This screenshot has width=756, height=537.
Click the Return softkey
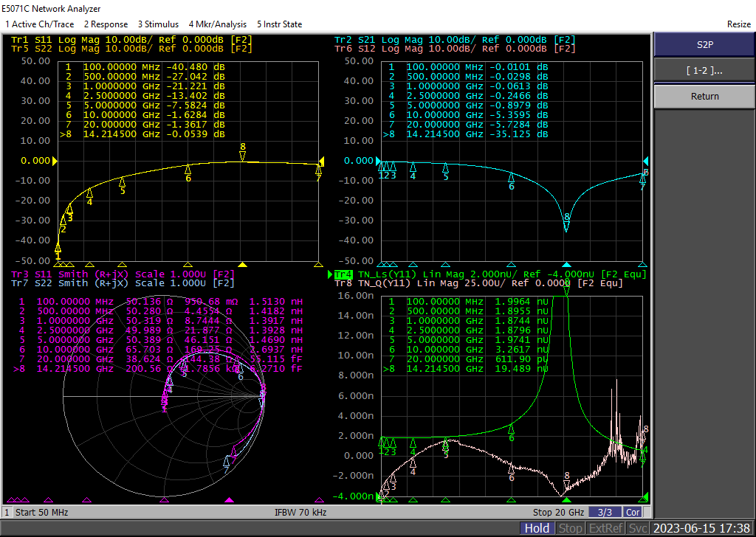click(x=704, y=97)
